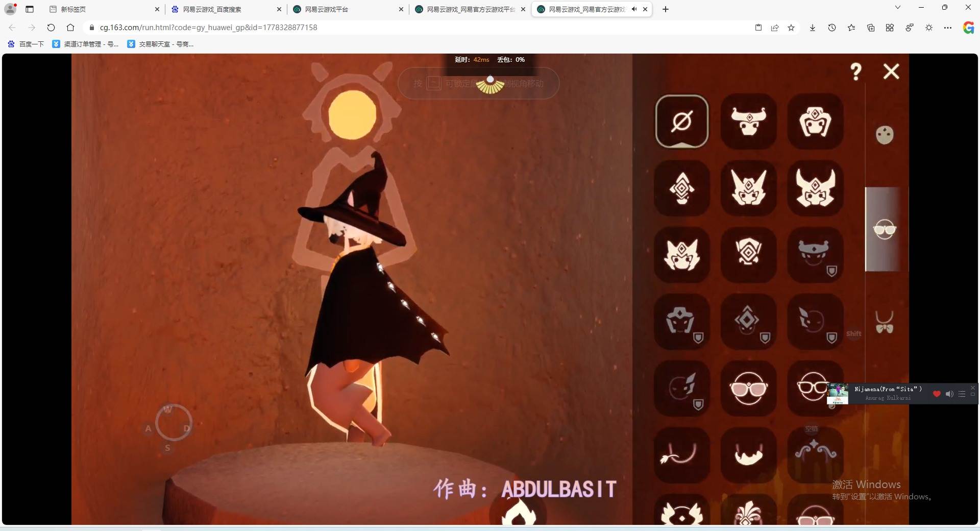
Task: Share this page from the address bar
Action: (x=775, y=28)
